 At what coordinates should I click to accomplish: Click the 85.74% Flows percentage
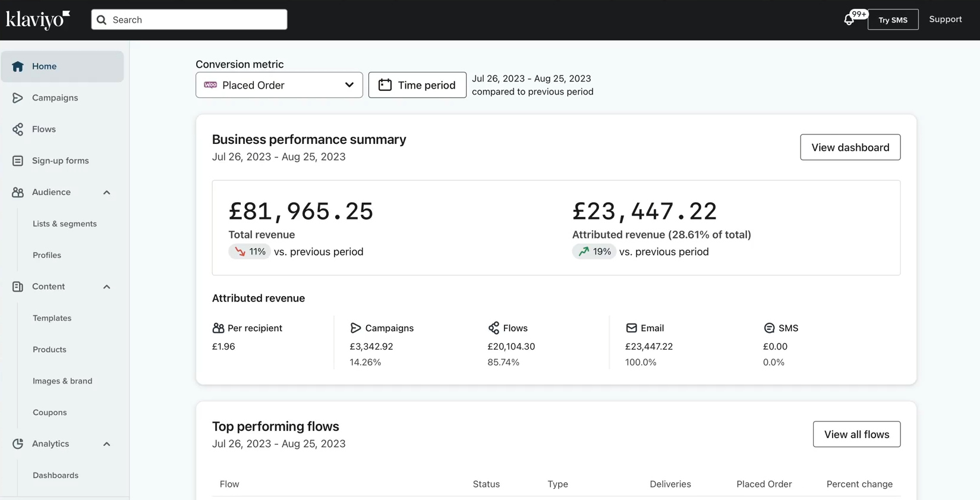pyautogui.click(x=503, y=362)
